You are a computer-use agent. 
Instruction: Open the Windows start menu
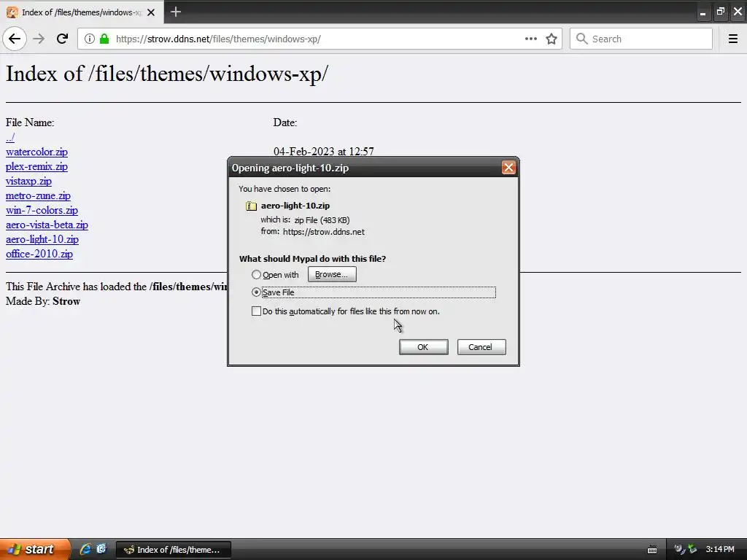(x=35, y=549)
